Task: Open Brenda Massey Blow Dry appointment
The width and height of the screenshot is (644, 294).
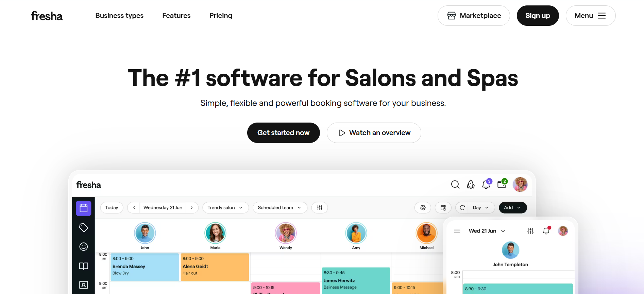Action: [x=145, y=267]
